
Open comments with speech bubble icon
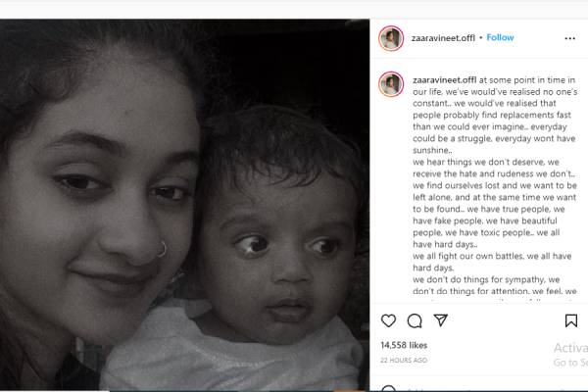415,320
